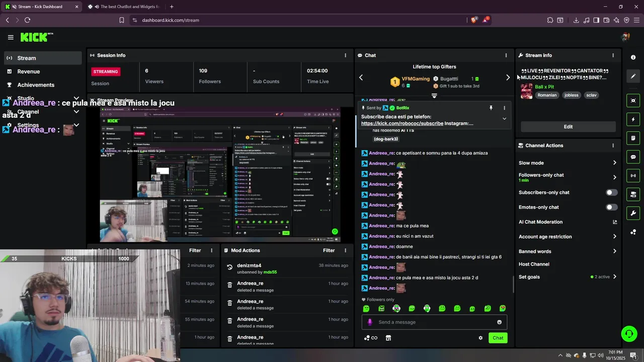Click mds55 username in Mod Actions
Viewport: 644px width, 362px height.
point(270,272)
